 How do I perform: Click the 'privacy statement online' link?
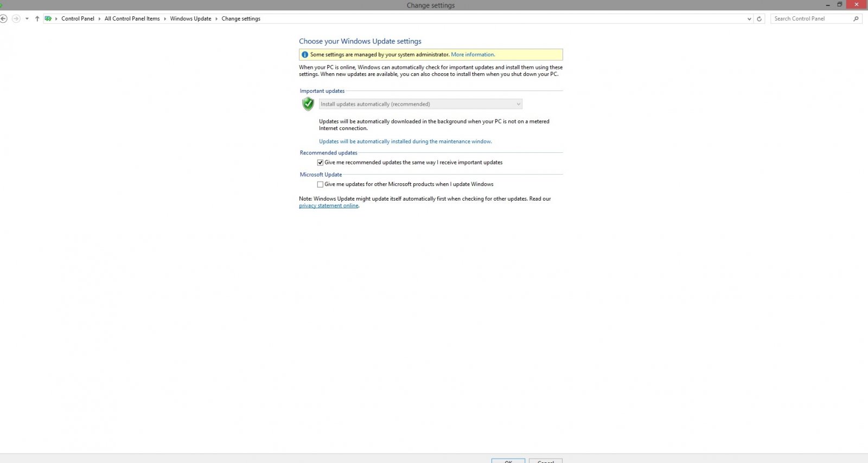pyautogui.click(x=328, y=206)
